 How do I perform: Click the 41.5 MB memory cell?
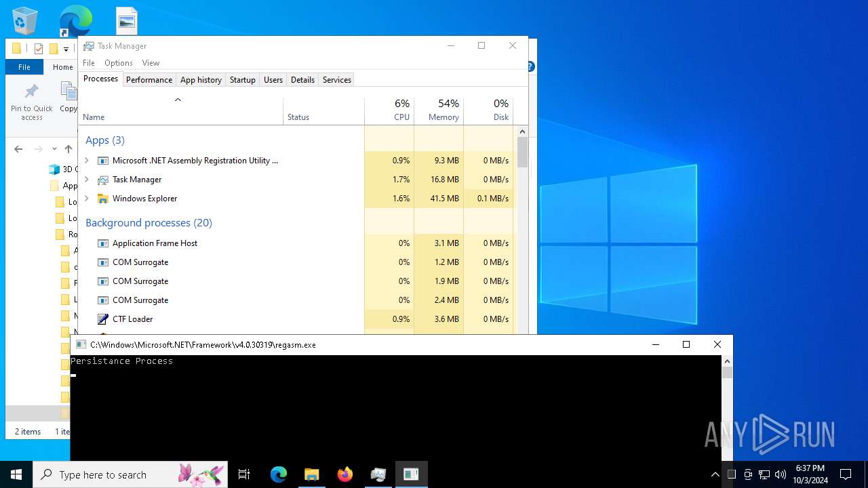[x=439, y=199]
